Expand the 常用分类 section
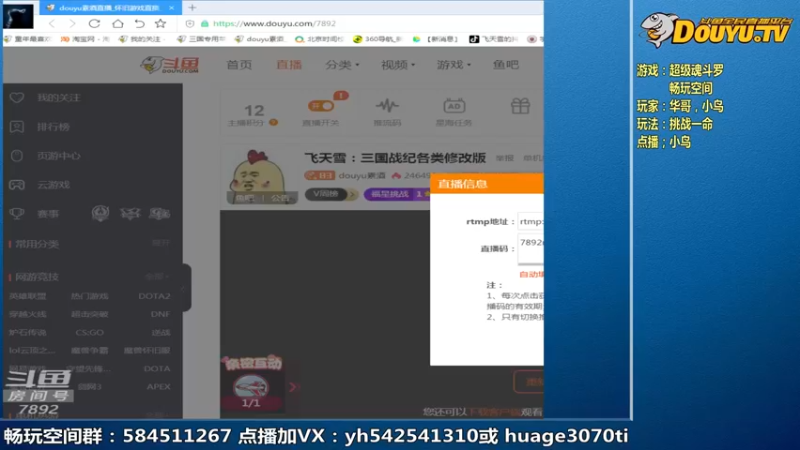 (161, 243)
